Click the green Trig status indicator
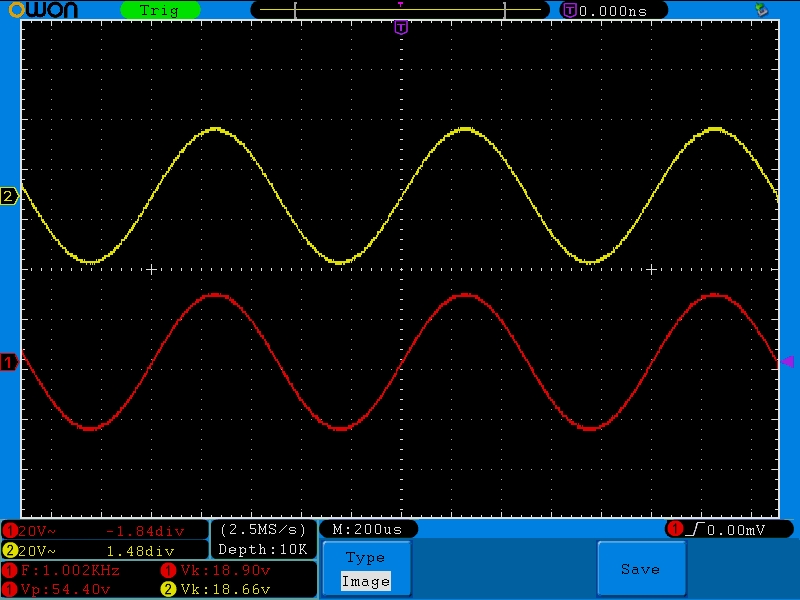Viewport: 800px width, 600px height. point(160,10)
